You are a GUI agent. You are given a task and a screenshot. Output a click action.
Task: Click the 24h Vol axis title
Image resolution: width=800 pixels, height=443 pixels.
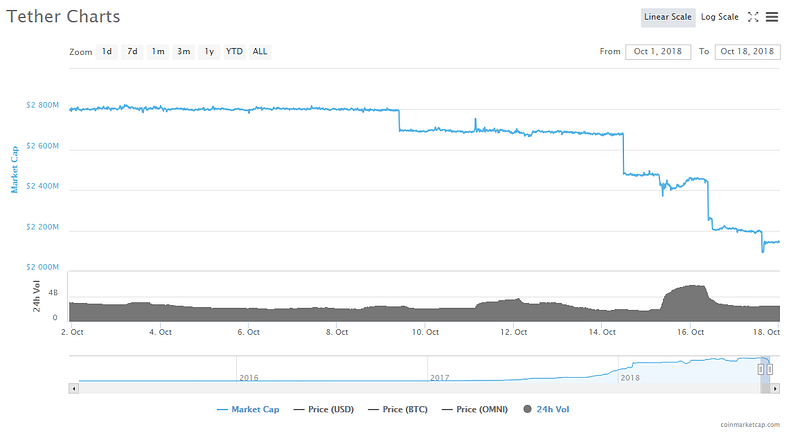tap(36, 296)
